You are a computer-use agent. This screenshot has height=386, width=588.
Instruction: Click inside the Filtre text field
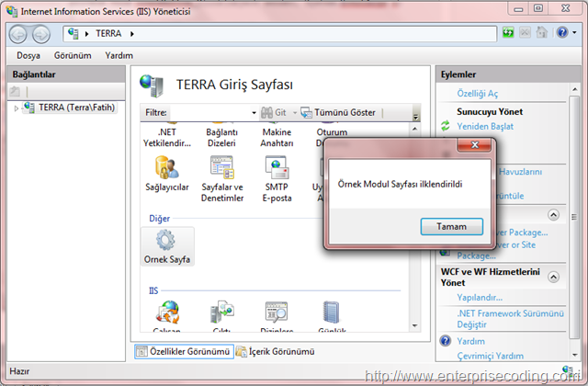tap(209, 112)
